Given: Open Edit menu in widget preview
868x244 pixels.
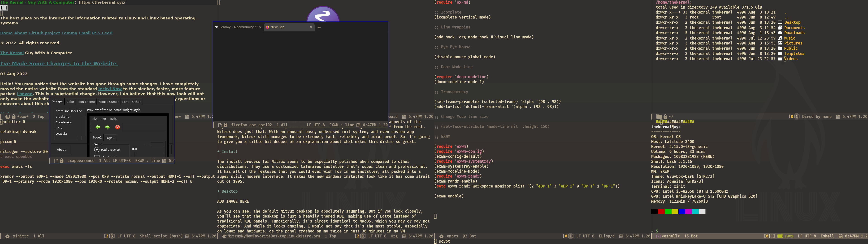Looking at the screenshot, I should coord(104,119).
